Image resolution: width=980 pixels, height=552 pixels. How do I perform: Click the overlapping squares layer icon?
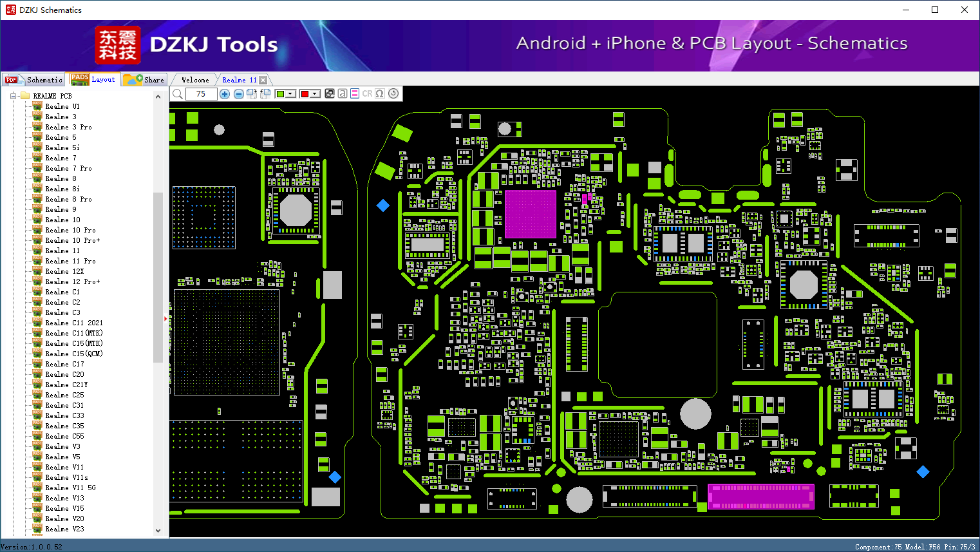click(x=330, y=93)
